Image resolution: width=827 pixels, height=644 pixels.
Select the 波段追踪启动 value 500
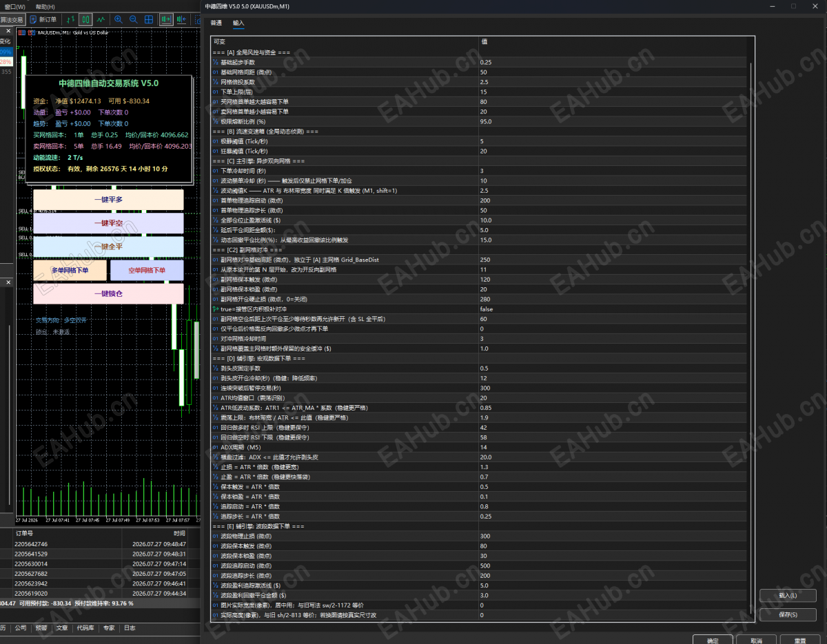[612, 565]
